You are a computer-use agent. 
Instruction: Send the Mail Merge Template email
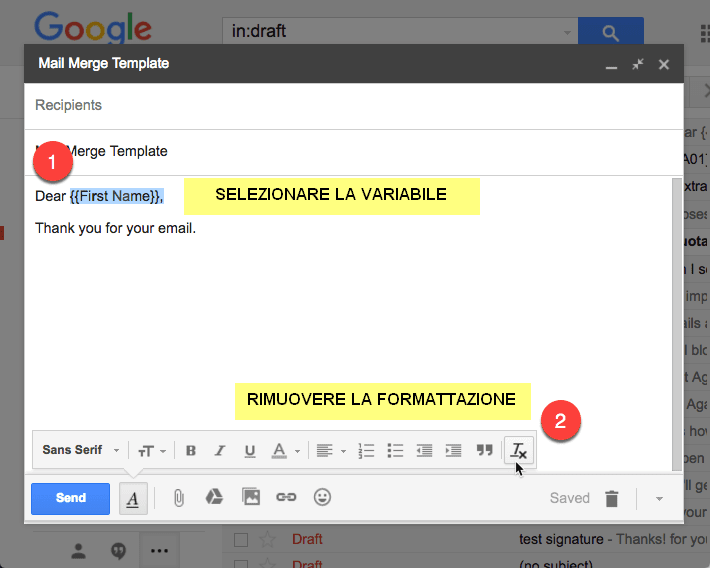(x=70, y=498)
